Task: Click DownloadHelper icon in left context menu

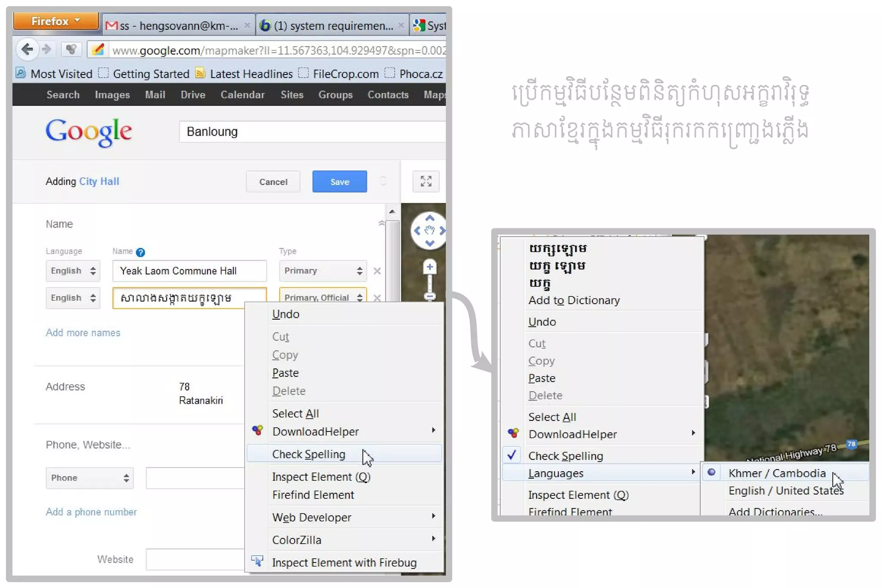Action: [x=258, y=430]
